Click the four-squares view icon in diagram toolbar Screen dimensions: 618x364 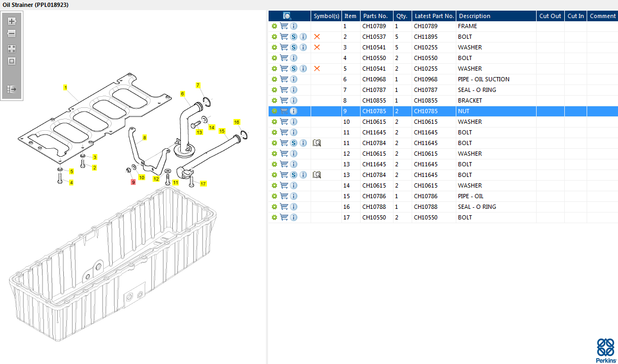12,48
